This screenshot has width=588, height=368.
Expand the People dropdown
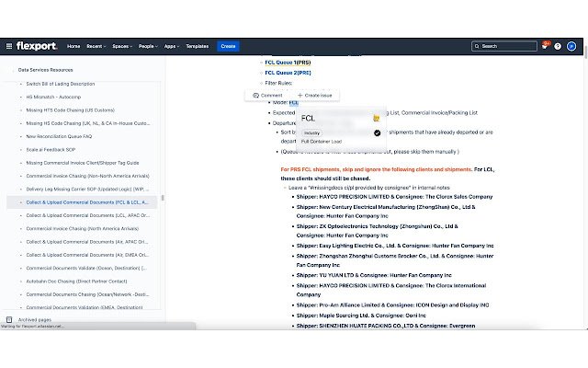tap(148, 46)
